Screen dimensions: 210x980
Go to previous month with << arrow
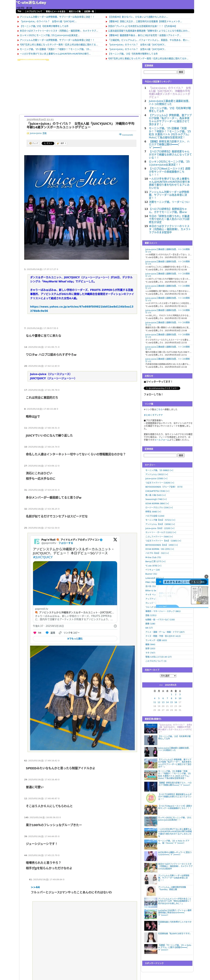[161, 685]
